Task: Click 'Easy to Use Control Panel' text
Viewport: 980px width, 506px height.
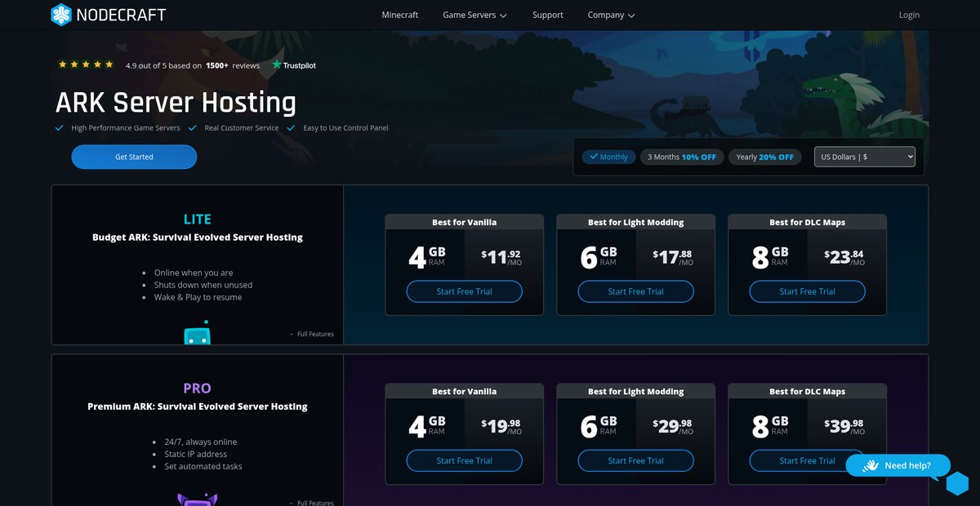Action: (x=345, y=128)
